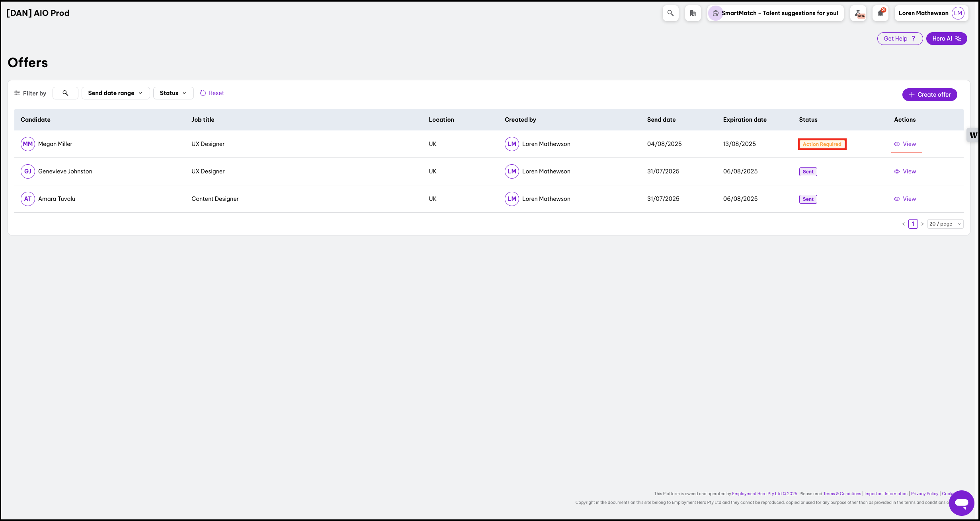Open the Hero AI assistant

coord(946,39)
